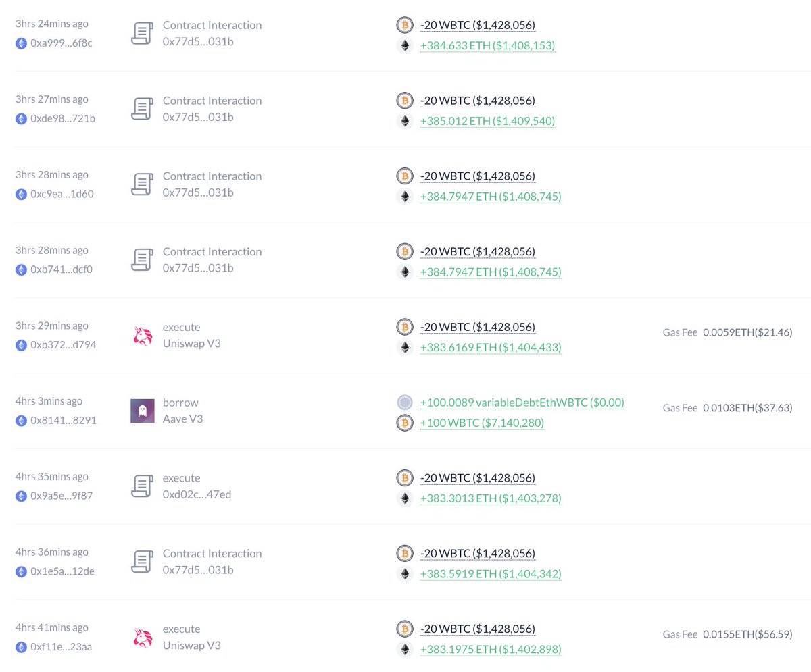Click the variableDebtEthWBTC token icon
Image resolution: width=811 pixels, height=672 pixels.
pyautogui.click(x=404, y=403)
